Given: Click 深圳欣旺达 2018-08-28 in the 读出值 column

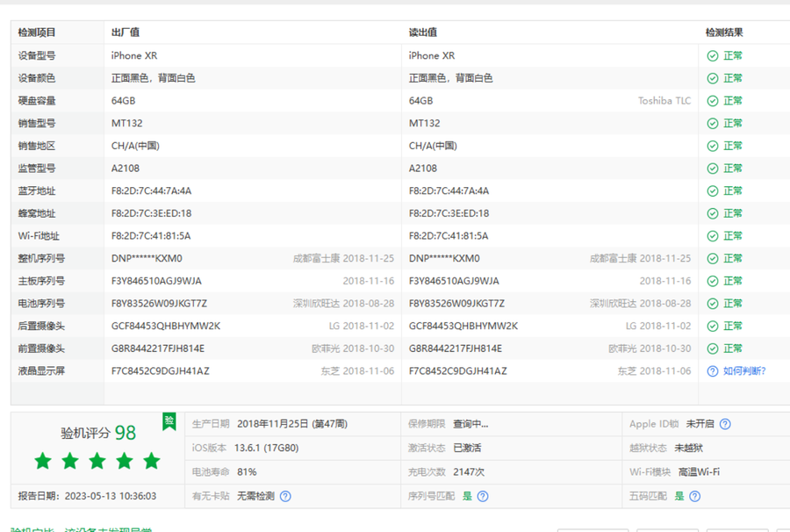Looking at the screenshot, I should (x=641, y=303).
